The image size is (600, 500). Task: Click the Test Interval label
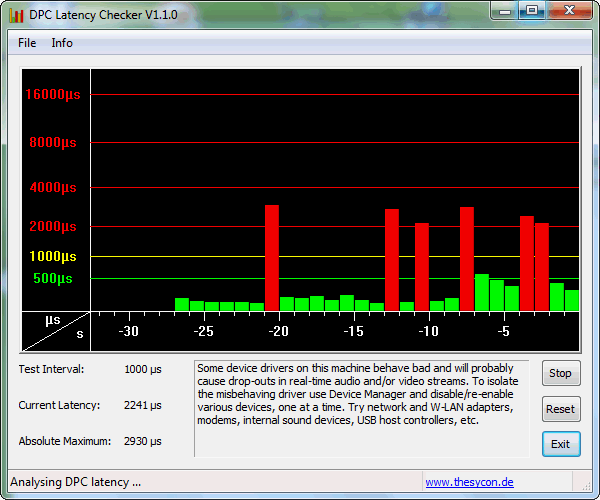(51, 369)
